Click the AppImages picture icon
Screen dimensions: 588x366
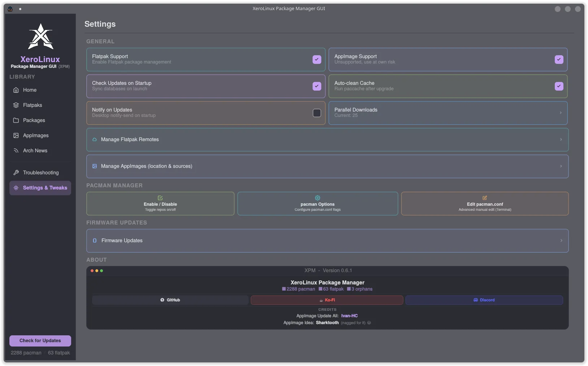point(16,135)
